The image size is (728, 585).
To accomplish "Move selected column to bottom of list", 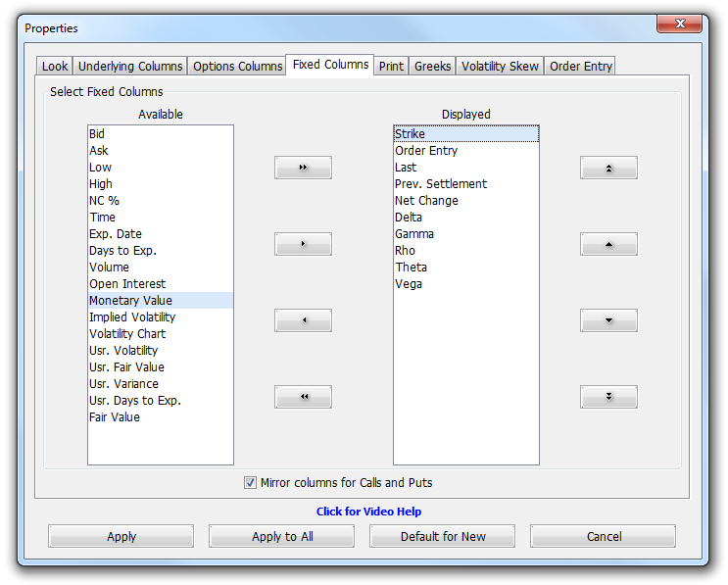I will [x=608, y=397].
